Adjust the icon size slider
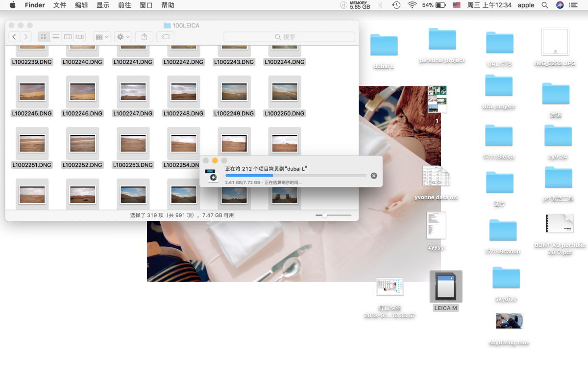This screenshot has width=588, height=368. (x=324, y=215)
